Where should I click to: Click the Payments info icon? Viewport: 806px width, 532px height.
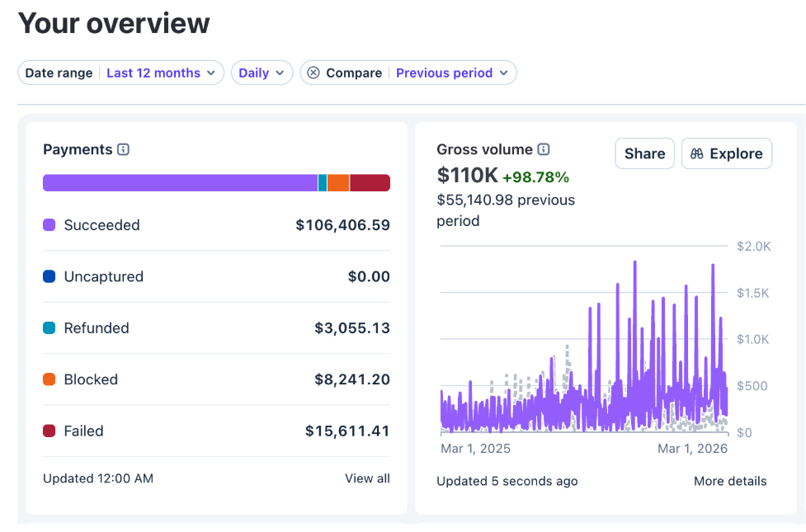(123, 149)
